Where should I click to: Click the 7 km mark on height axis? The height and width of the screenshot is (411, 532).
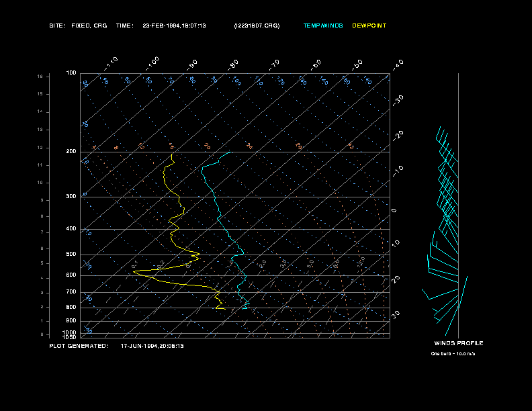point(42,232)
